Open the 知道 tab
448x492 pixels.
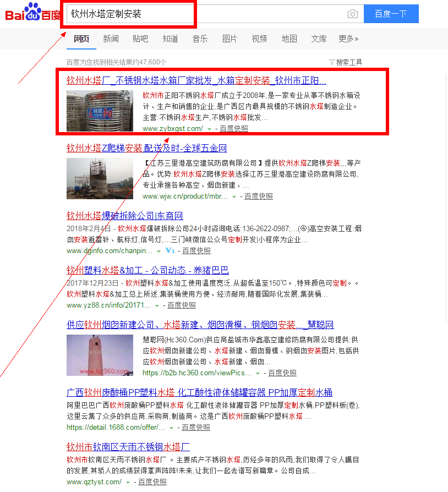pos(171,39)
